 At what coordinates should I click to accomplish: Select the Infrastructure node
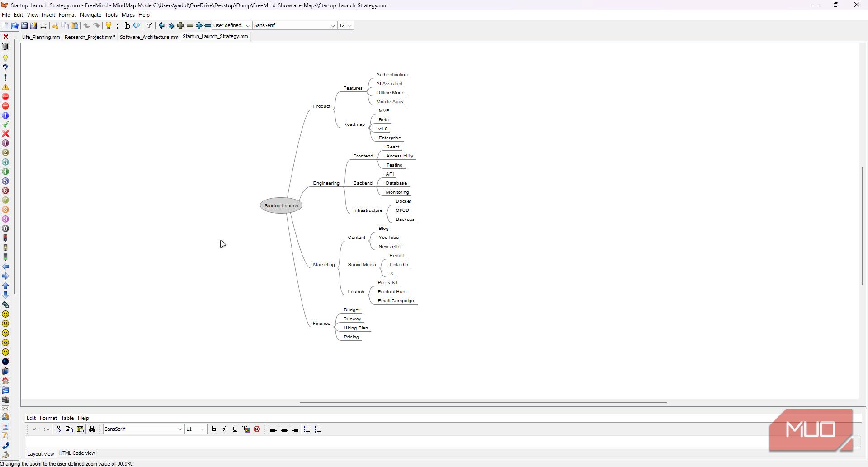(x=368, y=210)
